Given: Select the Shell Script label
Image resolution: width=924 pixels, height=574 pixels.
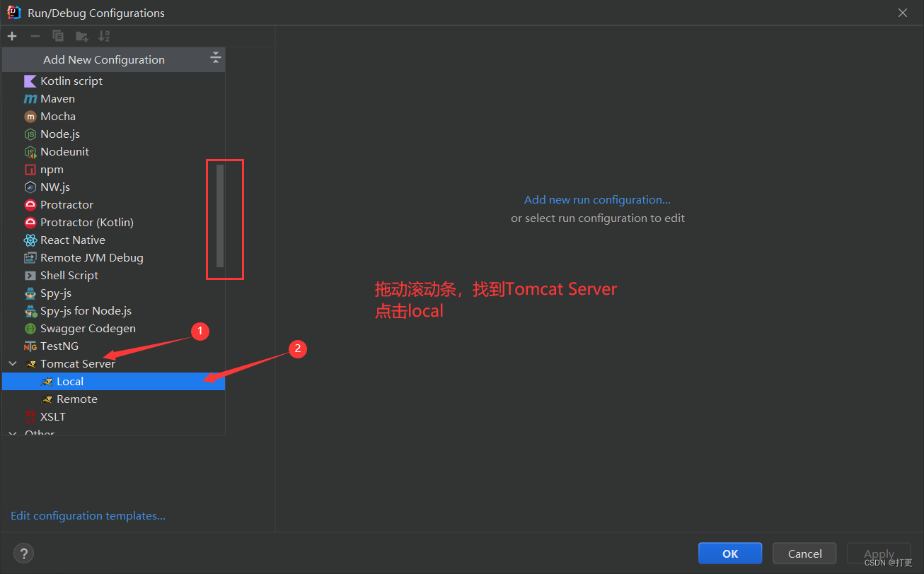Looking at the screenshot, I should [69, 276].
